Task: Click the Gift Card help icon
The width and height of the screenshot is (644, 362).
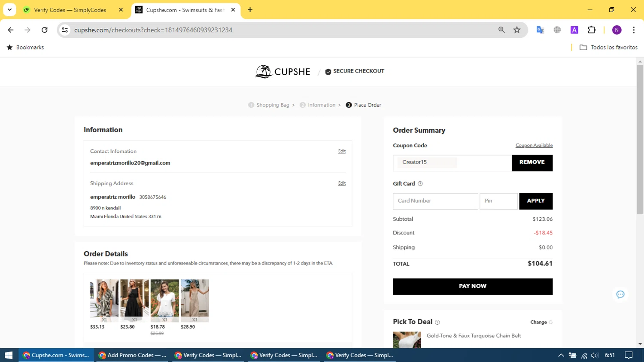Action: point(420,184)
